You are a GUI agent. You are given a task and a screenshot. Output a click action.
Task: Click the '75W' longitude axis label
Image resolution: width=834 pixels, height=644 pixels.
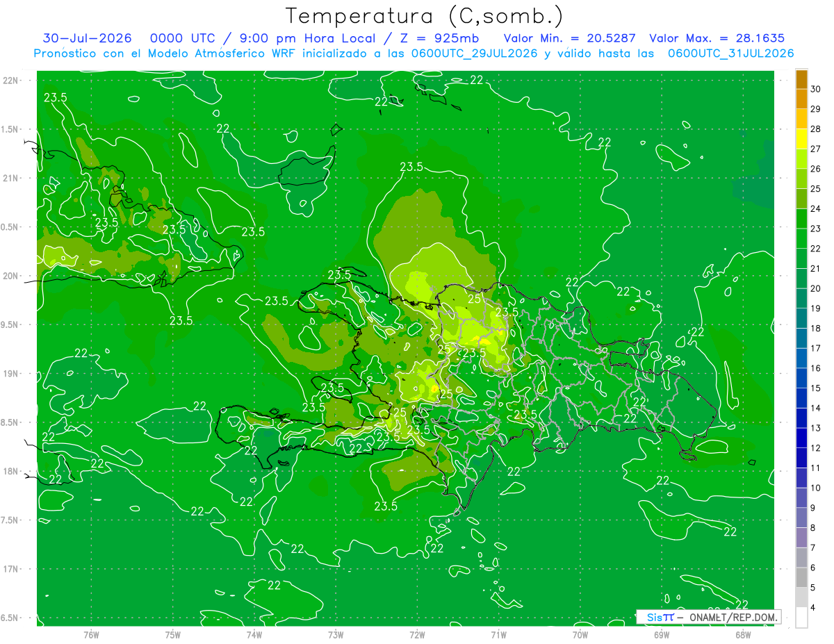coord(173,634)
